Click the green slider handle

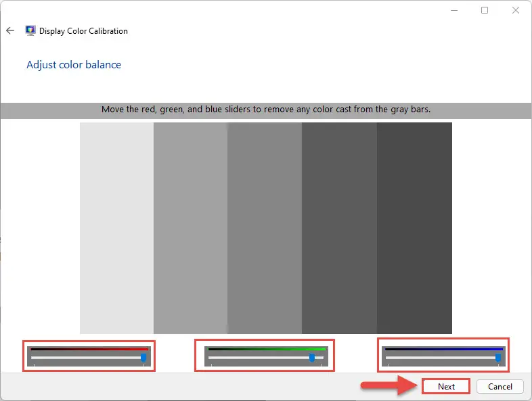point(312,358)
